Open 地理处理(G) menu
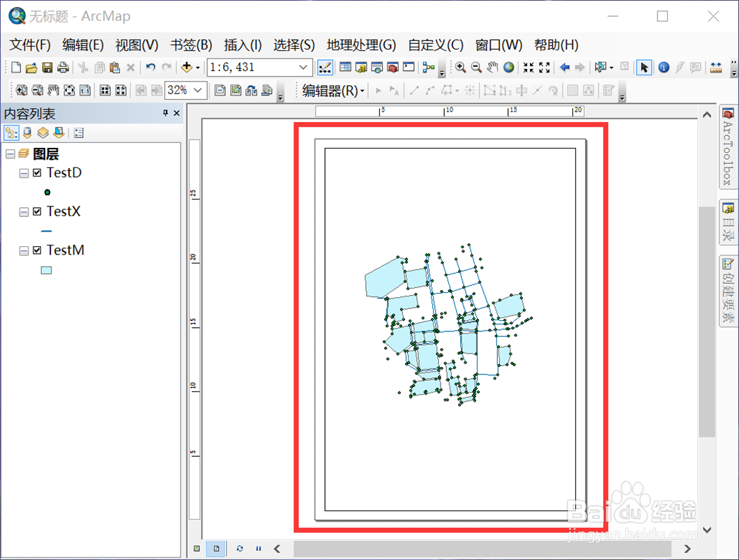The width and height of the screenshot is (739, 560). coord(362,45)
